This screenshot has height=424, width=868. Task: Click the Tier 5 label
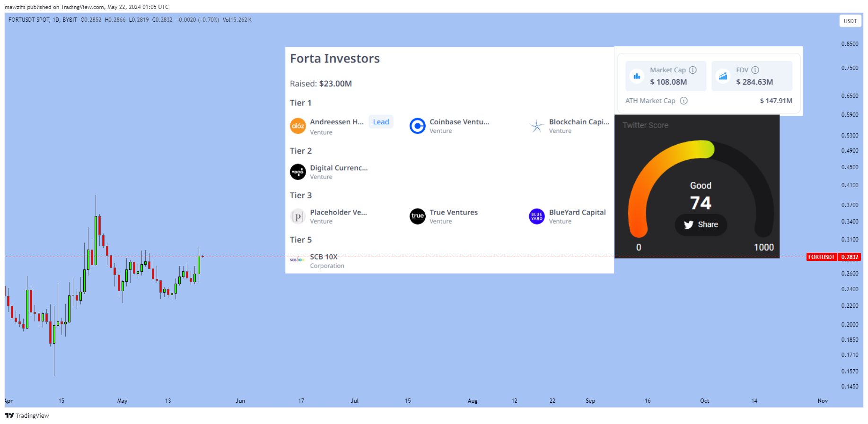pos(301,240)
